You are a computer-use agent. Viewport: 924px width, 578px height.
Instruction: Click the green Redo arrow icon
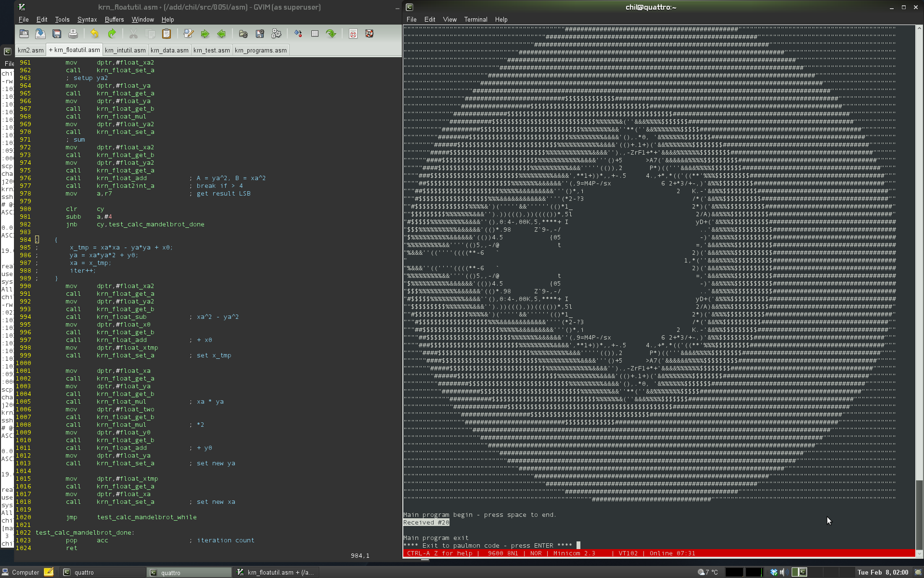[x=112, y=34]
